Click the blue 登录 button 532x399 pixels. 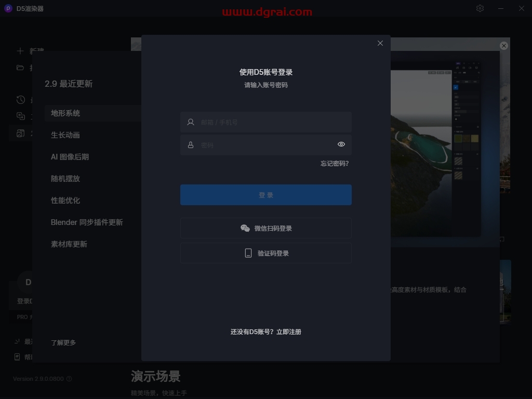(x=265, y=195)
